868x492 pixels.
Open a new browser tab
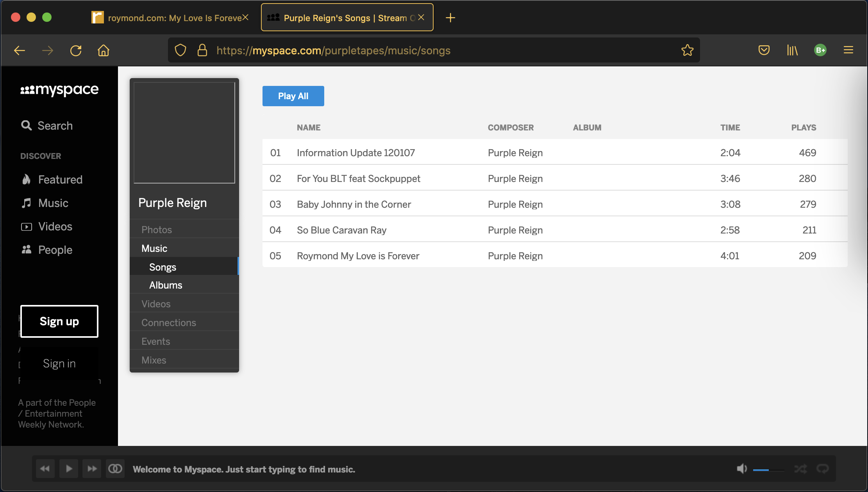coord(450,18)
